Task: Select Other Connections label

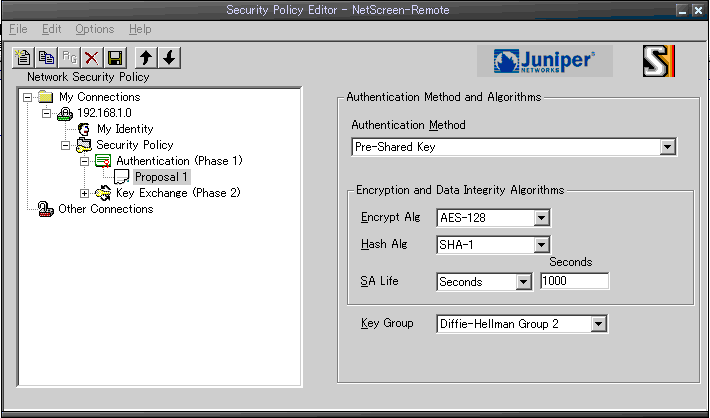Action: (106, 209)
